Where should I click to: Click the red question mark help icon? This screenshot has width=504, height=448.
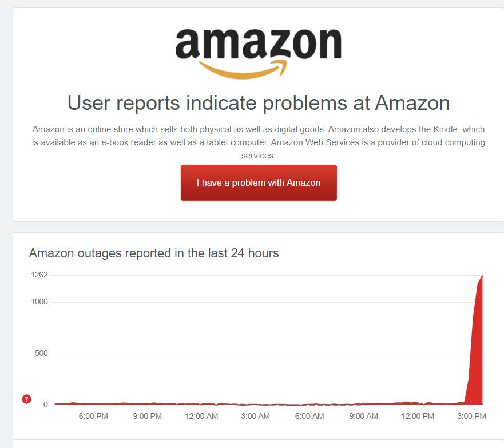(26, 399)
